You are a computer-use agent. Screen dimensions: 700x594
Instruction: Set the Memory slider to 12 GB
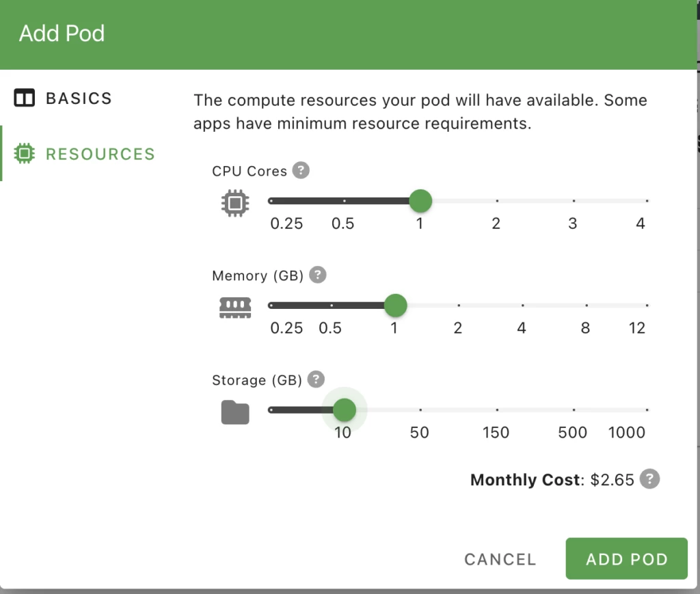(646, 306)
